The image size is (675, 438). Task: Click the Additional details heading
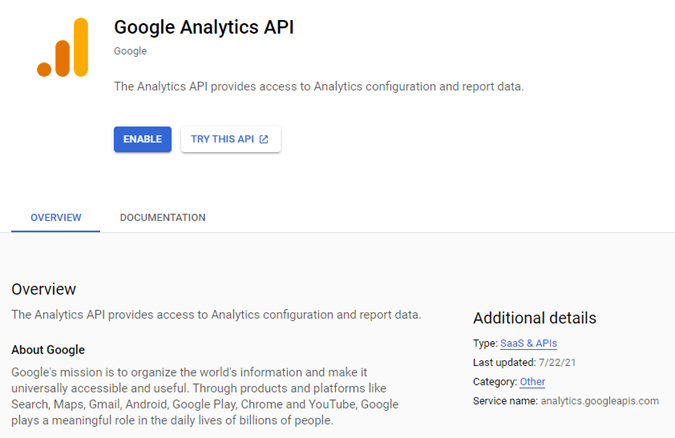(x=534, y=318)
